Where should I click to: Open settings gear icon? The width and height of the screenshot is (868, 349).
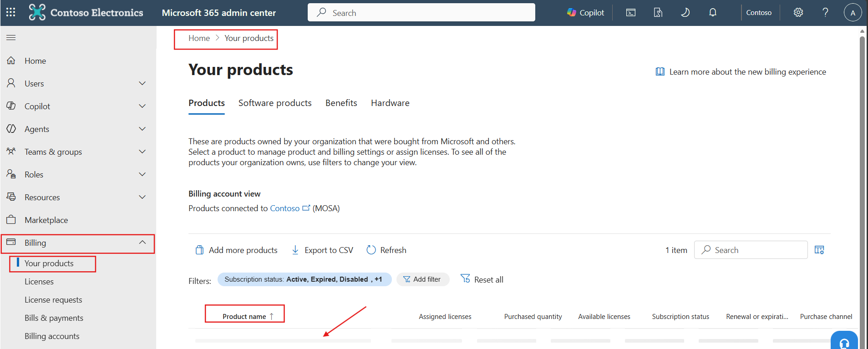(798, 13)
